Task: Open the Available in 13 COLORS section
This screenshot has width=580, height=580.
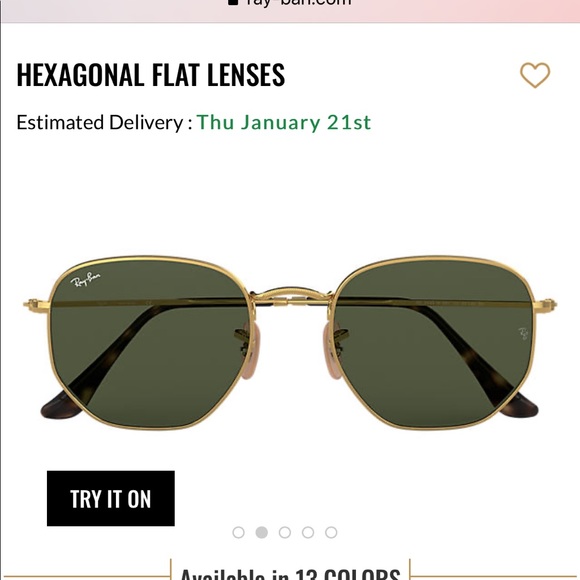Action: [x=290, y=573]
